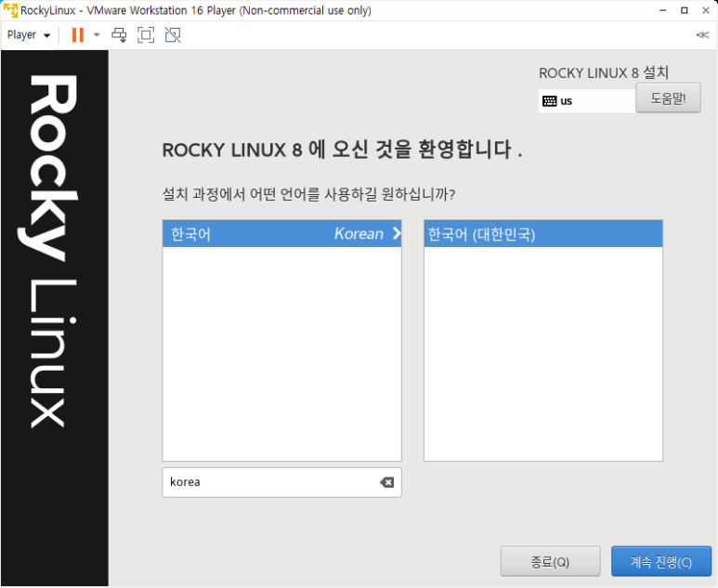Close the VMware Player window
This screenshot has width=718, height=588.
click(706, 10)
